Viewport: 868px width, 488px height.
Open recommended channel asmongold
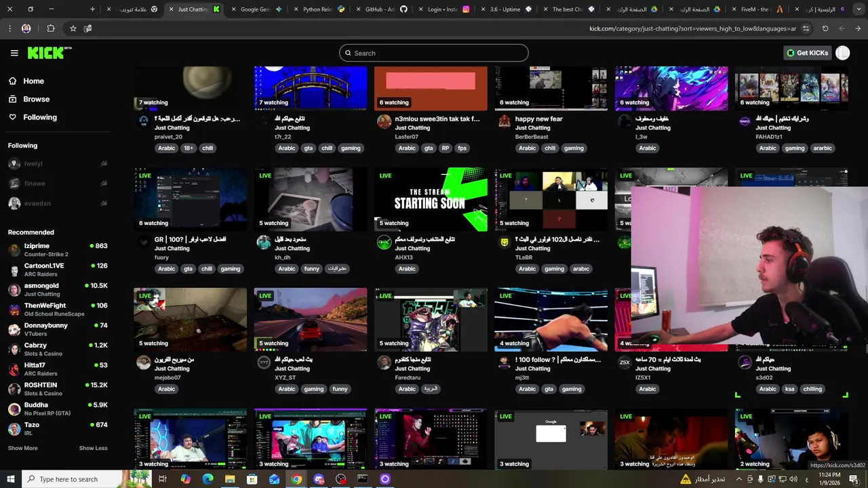58,289
